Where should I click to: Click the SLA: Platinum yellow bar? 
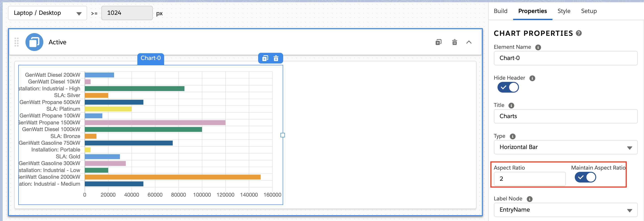coord(108,109)
